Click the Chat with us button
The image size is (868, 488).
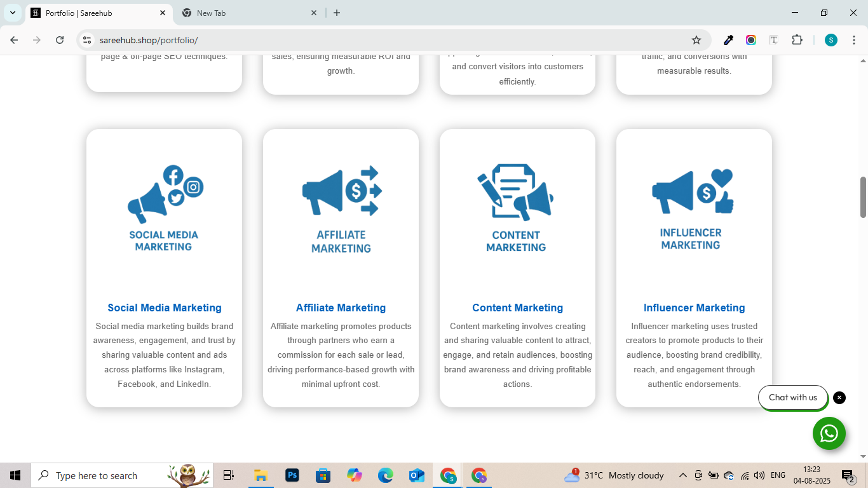[x=792, y=398]
